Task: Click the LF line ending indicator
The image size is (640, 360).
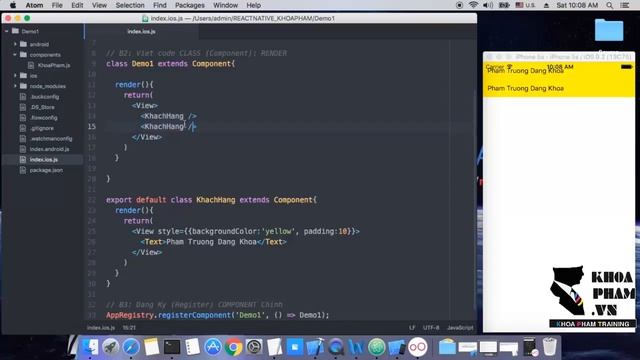Action: 412,327
